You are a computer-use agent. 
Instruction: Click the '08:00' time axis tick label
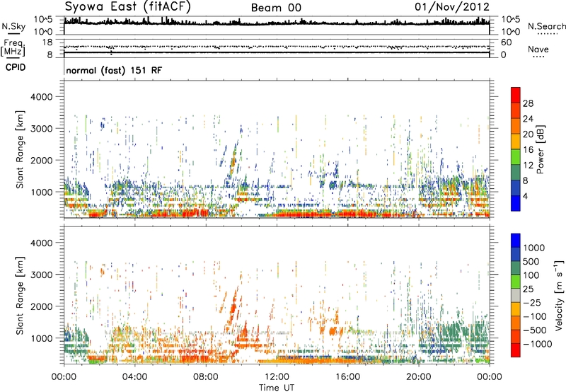206,377
